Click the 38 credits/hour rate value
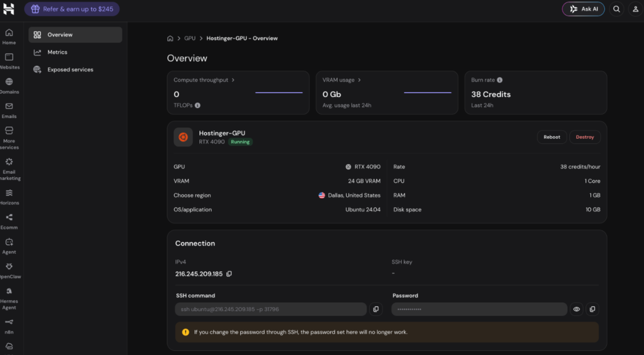This screenshot has width=644, height=355. pos(580,167)
